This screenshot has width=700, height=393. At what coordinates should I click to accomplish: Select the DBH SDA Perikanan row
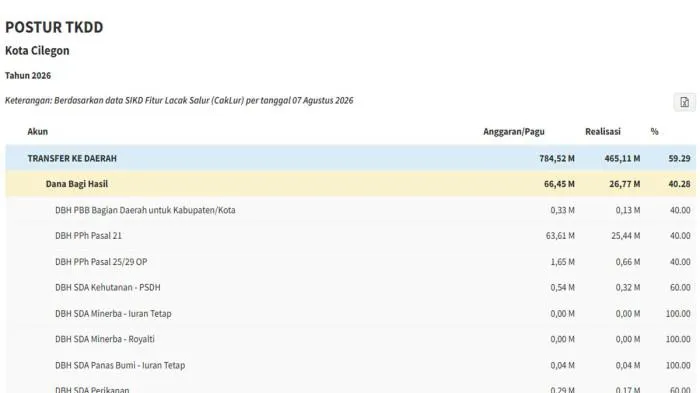(350, 387)
